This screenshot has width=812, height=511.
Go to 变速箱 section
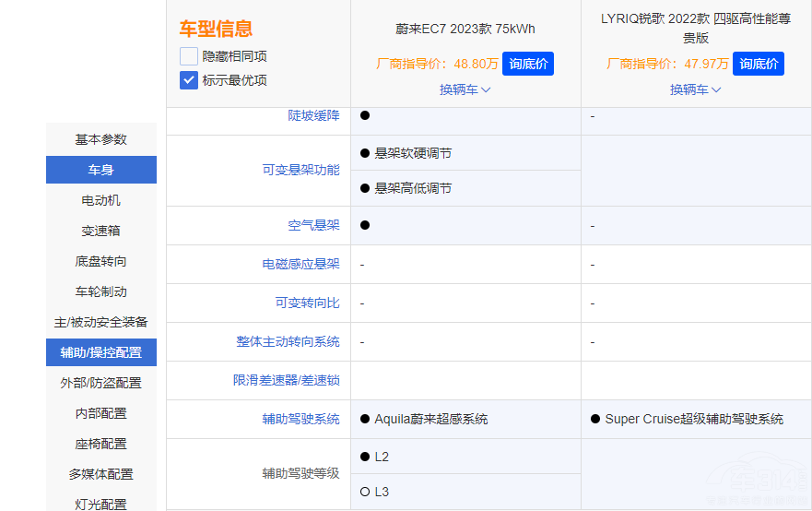pos(101,231)
